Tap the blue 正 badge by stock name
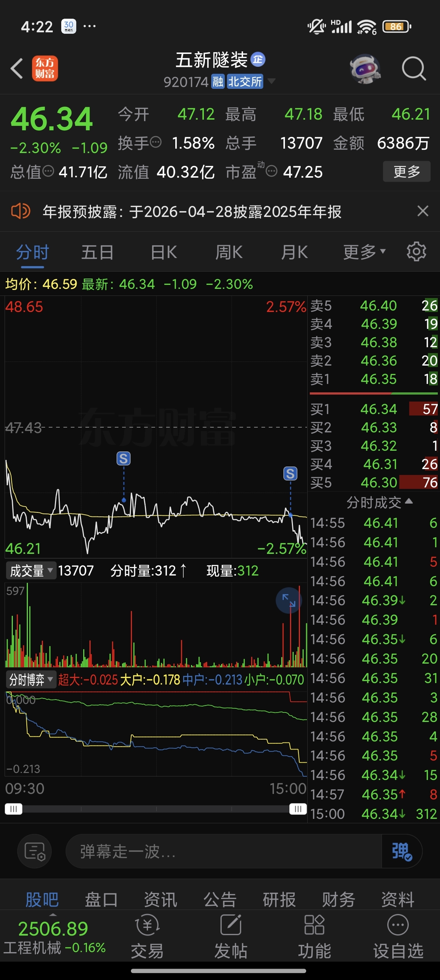Image resolution: width=440 pixels, height=980 pixels. click(258, 59)
